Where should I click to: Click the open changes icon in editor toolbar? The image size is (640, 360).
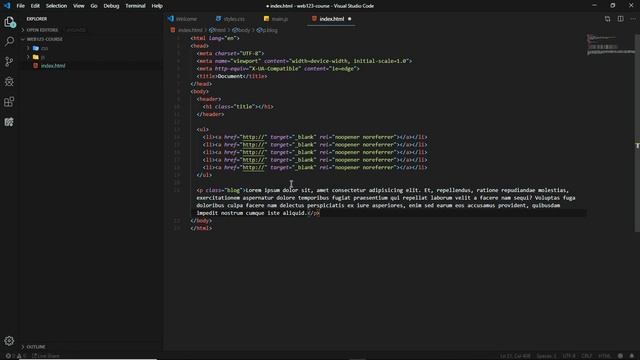[x=607, y=19]
